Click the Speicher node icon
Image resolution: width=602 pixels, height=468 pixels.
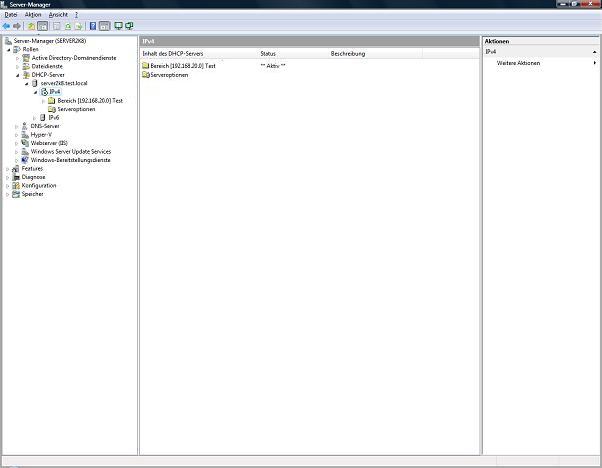[x=16, y=194]
